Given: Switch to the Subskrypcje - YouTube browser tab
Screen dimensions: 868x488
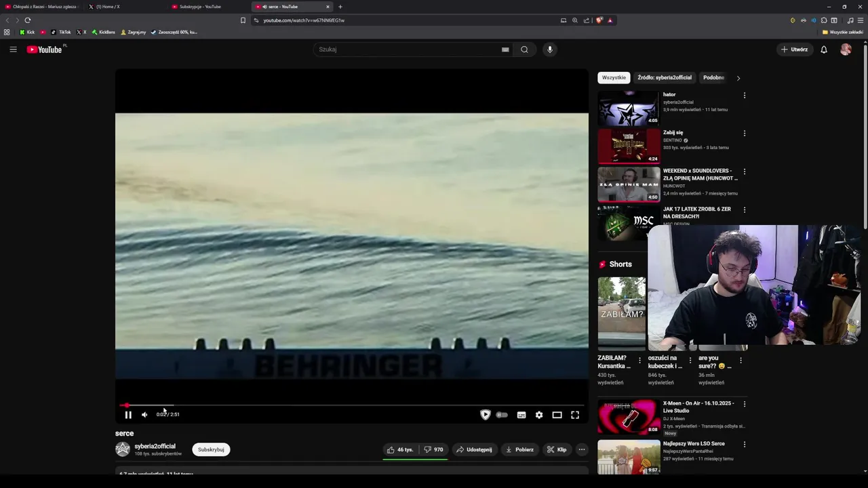Looking at the screenshot, I should 209,7.
